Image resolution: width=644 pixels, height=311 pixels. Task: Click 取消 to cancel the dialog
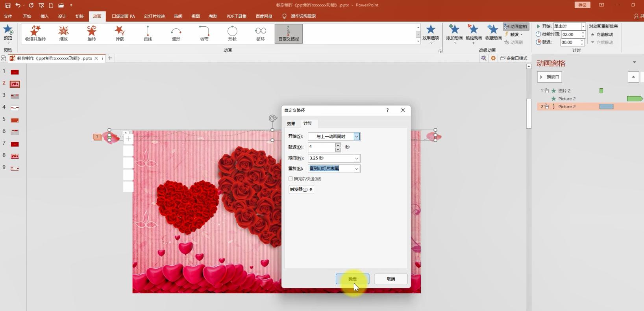(x=390, y=279)
